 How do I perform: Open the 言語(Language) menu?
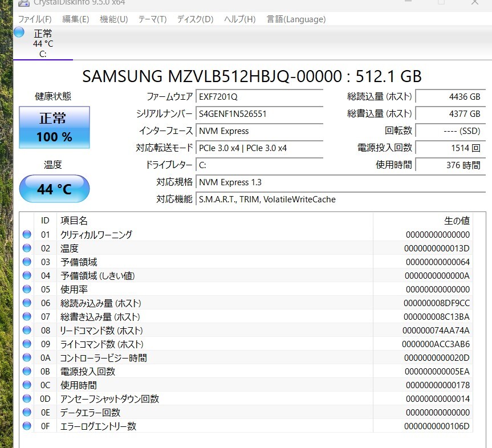click(296, 19)
